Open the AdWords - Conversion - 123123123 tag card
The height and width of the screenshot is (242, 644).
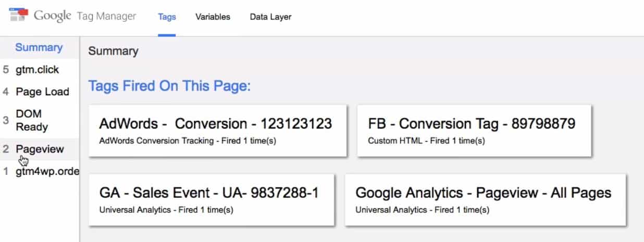tap(217, 130)
